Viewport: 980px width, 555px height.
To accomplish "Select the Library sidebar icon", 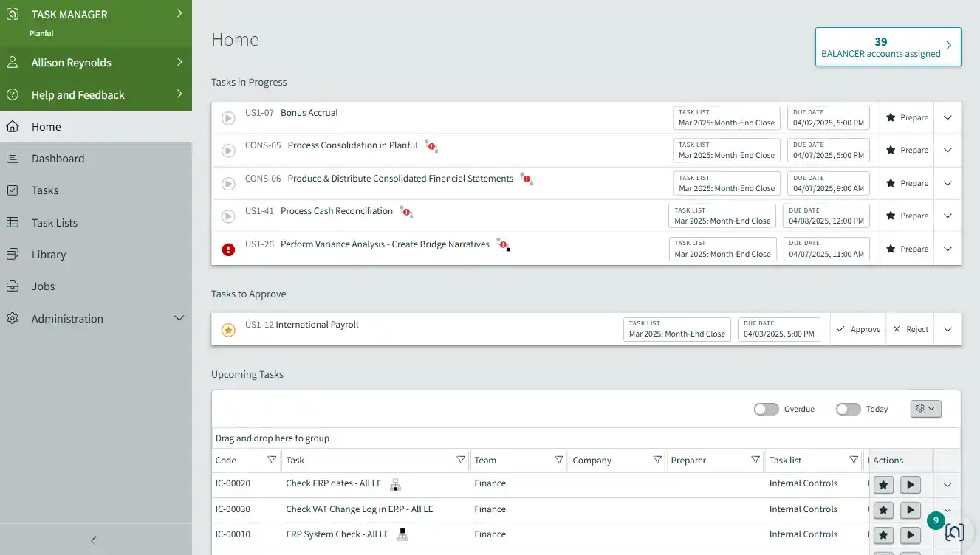I will pyautogui.click(x=12, y=254).
